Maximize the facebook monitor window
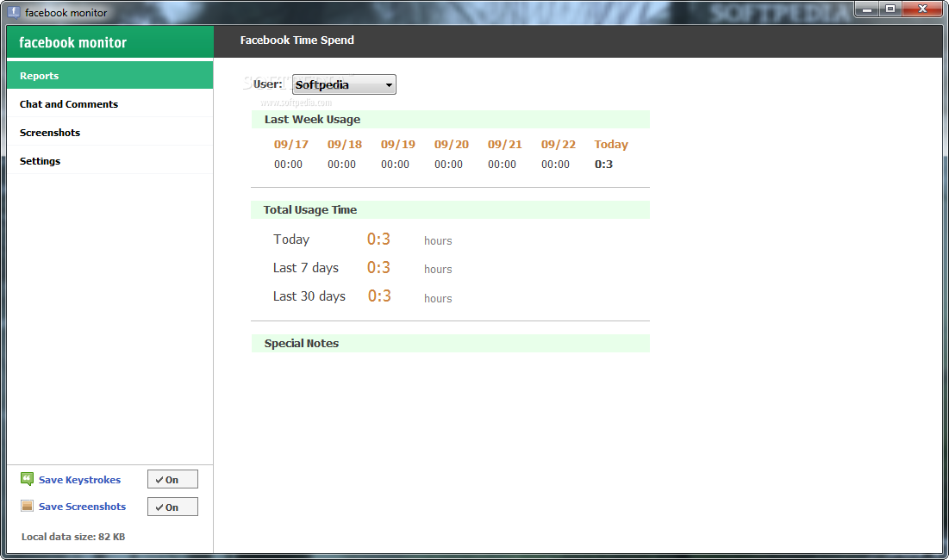 (x=890, y=9)
